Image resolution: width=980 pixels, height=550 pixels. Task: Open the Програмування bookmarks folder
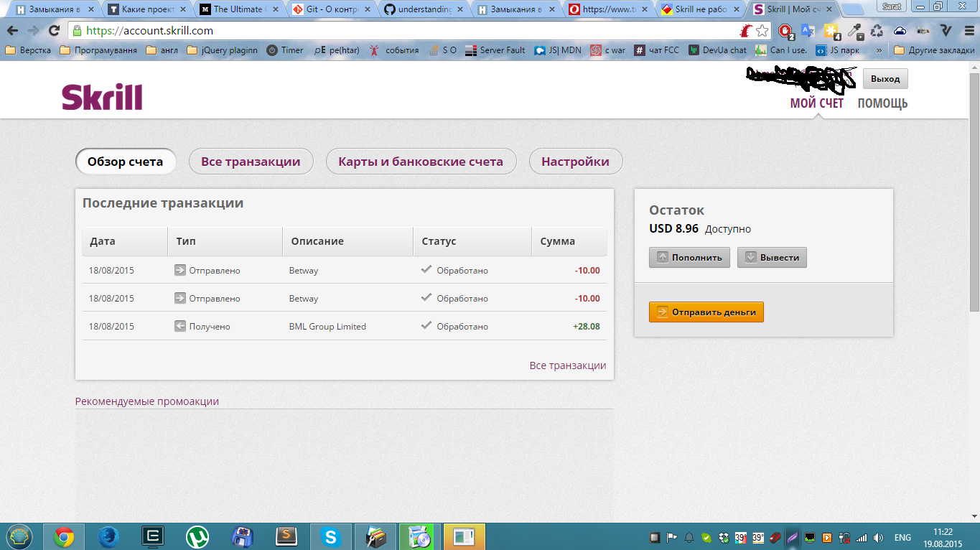point(98,50)
